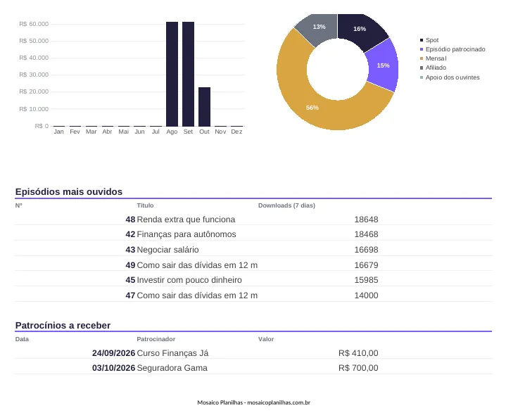
Task: Click the R$ 410,00 value
Action: (x=358, y=353)
